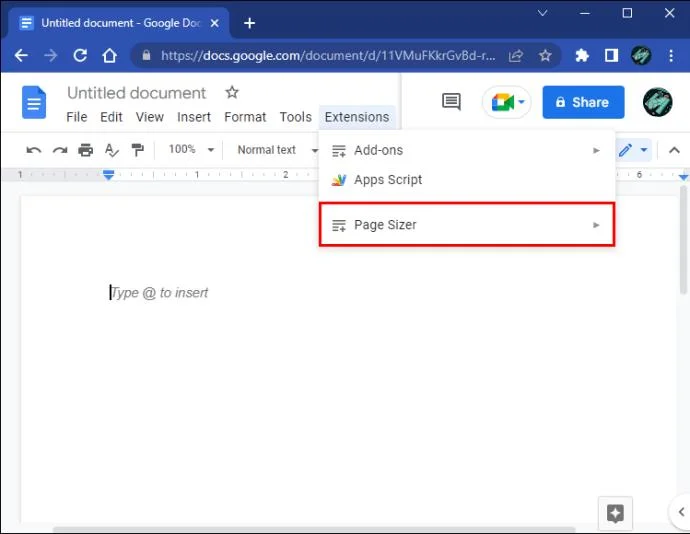Select Page Sizer menu item

[466, 225]
